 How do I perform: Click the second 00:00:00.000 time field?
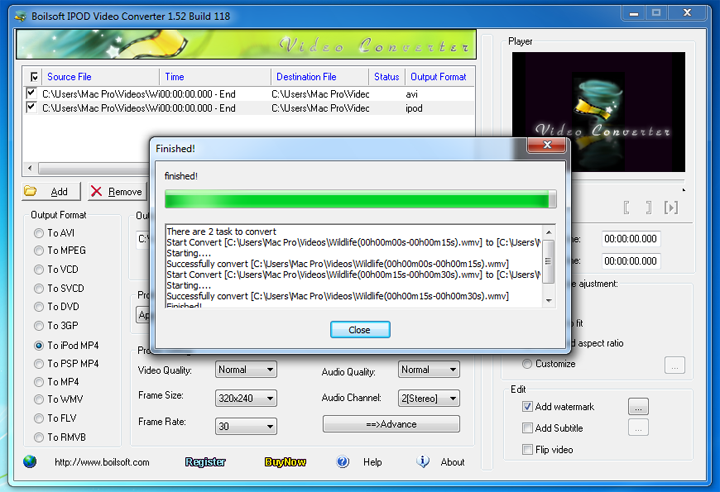click(x=630, y=261)
